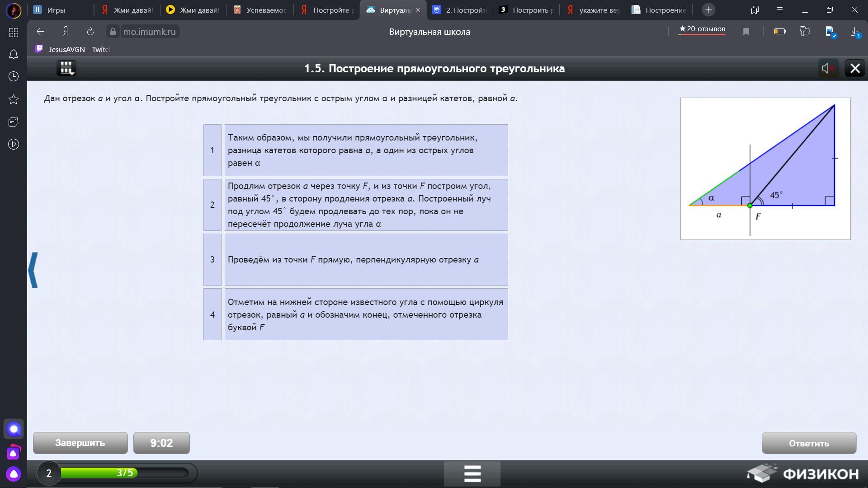
Task: Click the triangle construction diagram
Action: click(765, 169)
